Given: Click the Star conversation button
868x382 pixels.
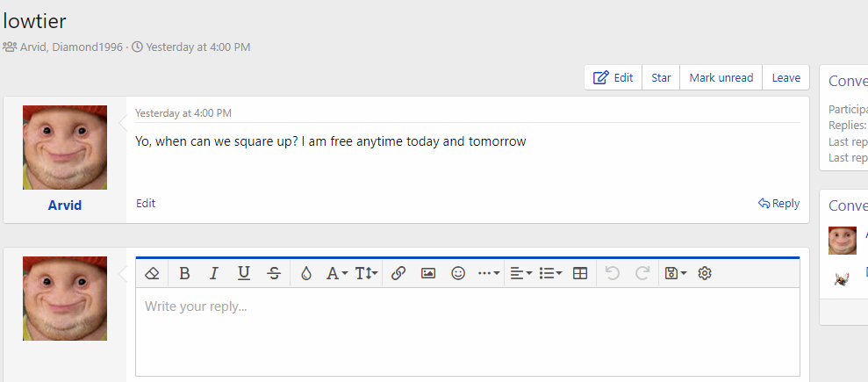Looking at the screenshot, I should (661, 77).
